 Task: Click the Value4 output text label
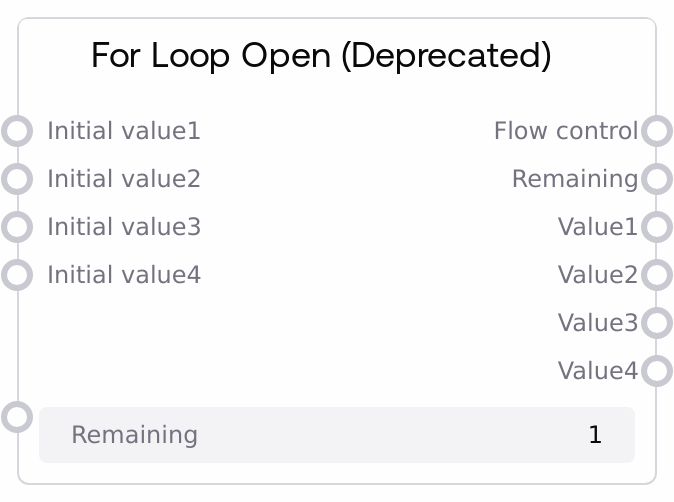597,371
